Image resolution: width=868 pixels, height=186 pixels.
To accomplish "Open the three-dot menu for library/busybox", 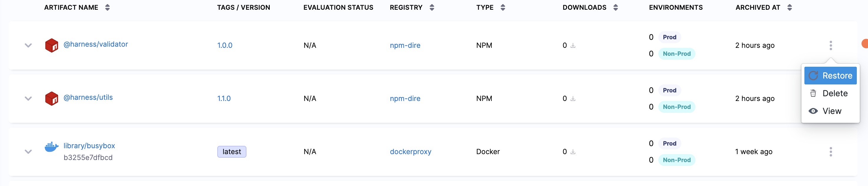I will pos(831,152).
